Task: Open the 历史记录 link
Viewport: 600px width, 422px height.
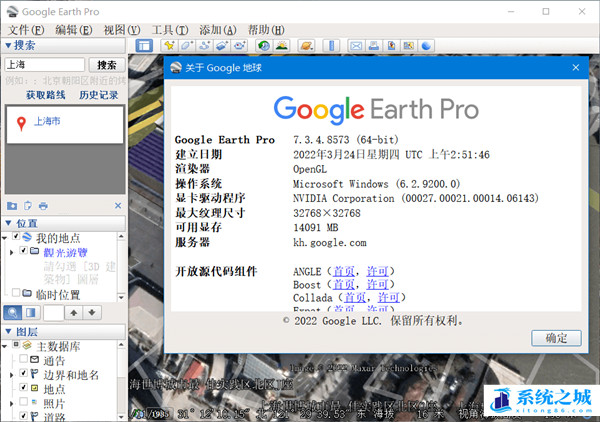Action: (x=99, y=95)
